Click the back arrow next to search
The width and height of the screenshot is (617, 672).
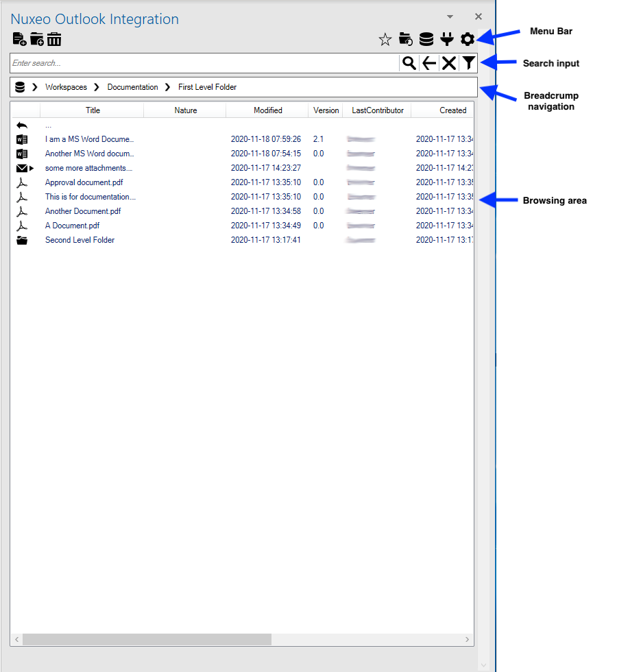[x=429, y=63]
